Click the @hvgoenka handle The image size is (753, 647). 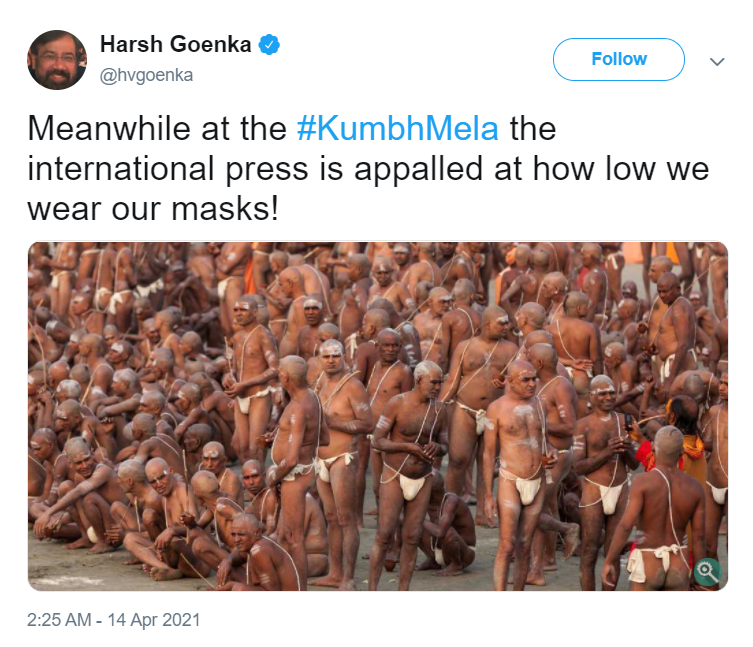pos(146,75)
